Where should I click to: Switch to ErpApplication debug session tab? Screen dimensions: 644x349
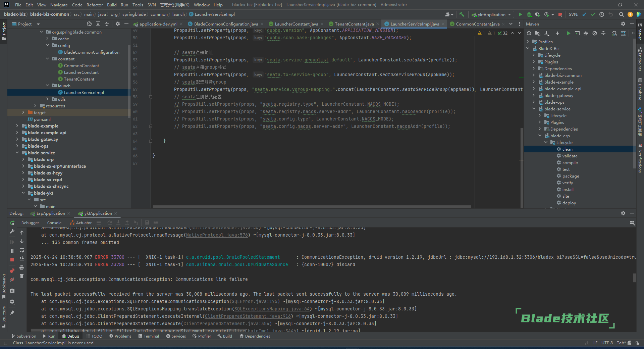(x=51, y=213)
